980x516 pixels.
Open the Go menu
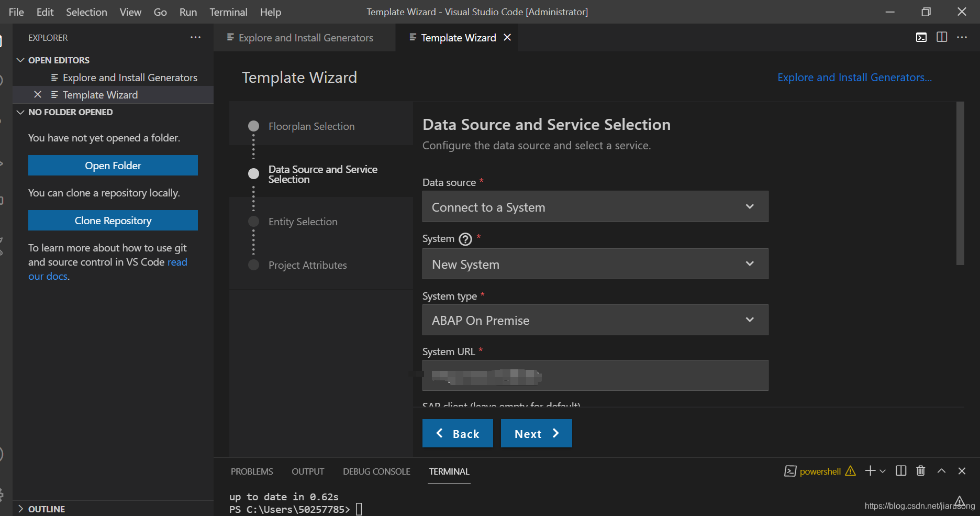[x=160, y=12]
